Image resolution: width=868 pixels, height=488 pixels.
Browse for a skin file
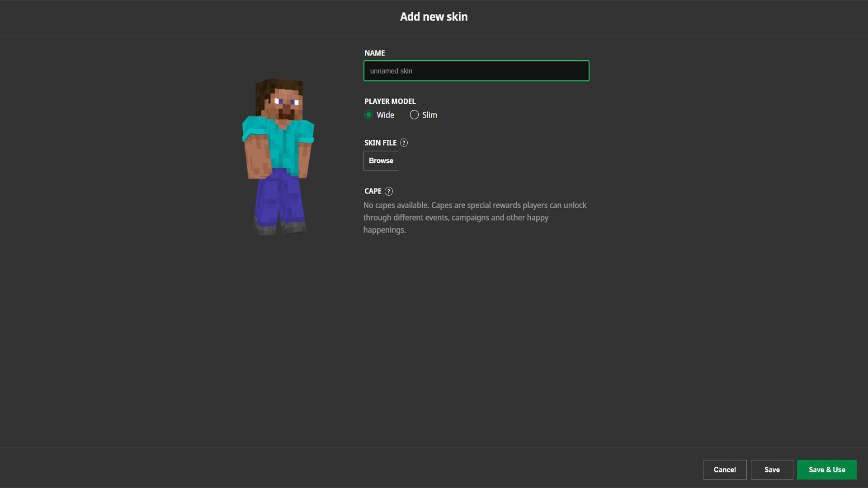pos(381,160)
